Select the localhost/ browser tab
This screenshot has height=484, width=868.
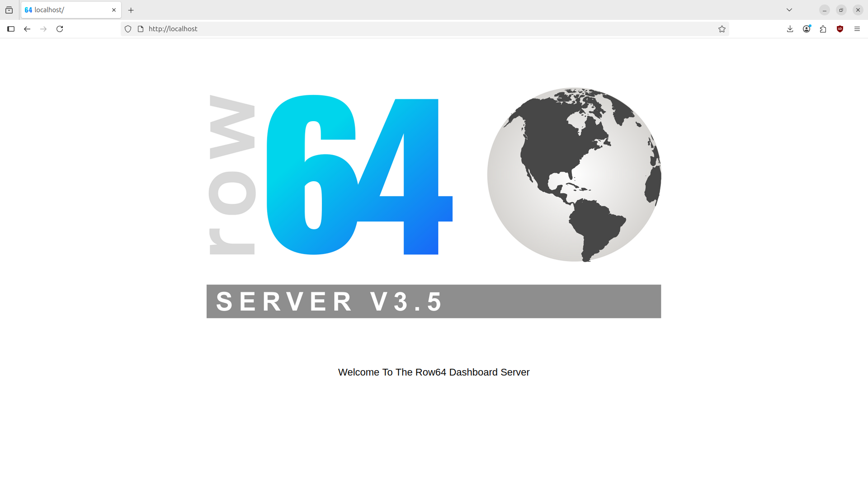71,10
